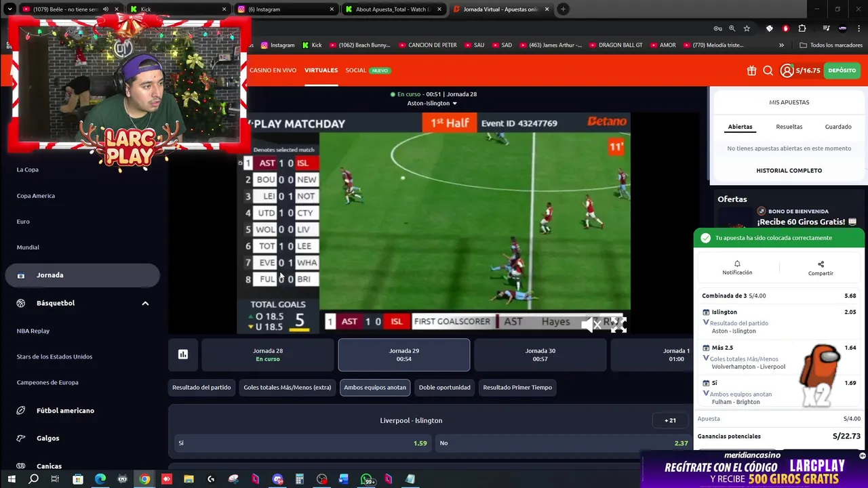Image resolution: width=868 pixels, height=488 pixels.
Task: Unmute the virtual match video
Action: point(592,325)
